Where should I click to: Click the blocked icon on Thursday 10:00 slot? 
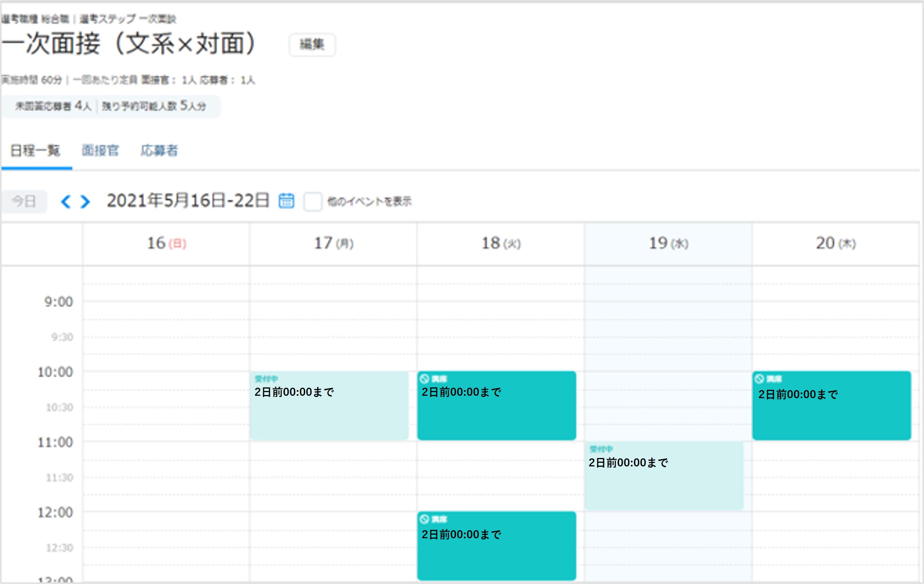point(759,379)
